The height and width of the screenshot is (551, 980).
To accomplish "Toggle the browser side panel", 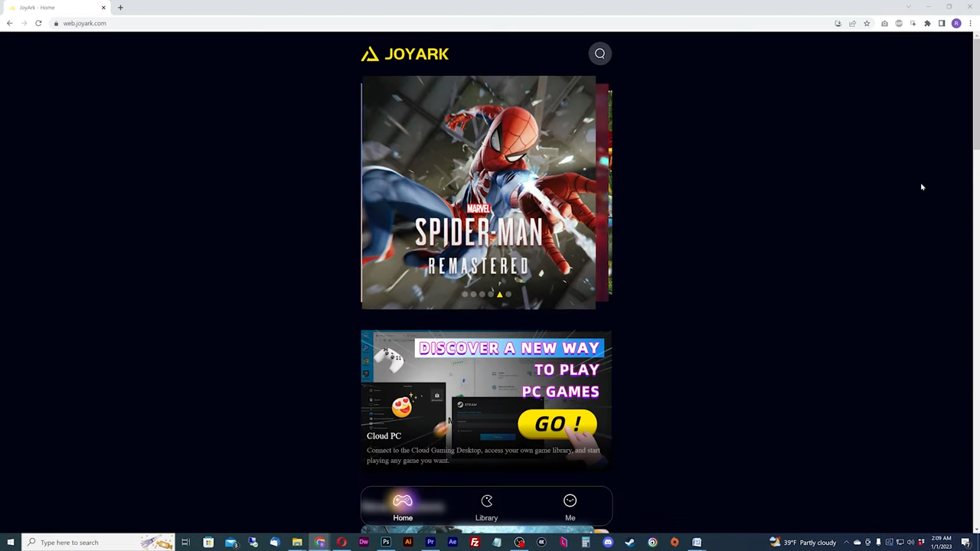I will (x=942, y=24).
